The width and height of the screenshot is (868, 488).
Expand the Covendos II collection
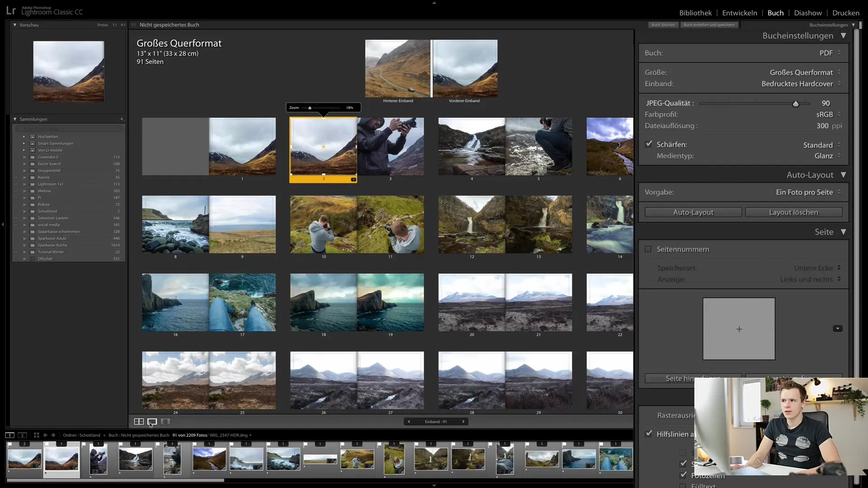24,157
